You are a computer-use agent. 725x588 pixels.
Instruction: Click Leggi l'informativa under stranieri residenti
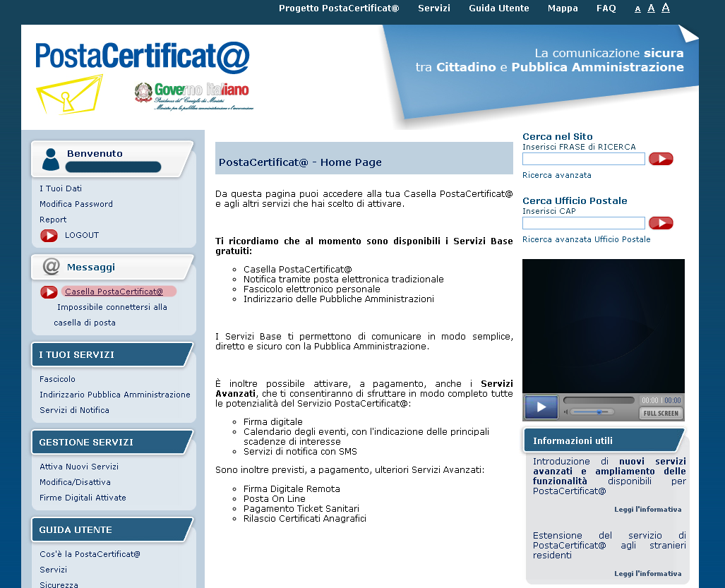click(648, 574)
